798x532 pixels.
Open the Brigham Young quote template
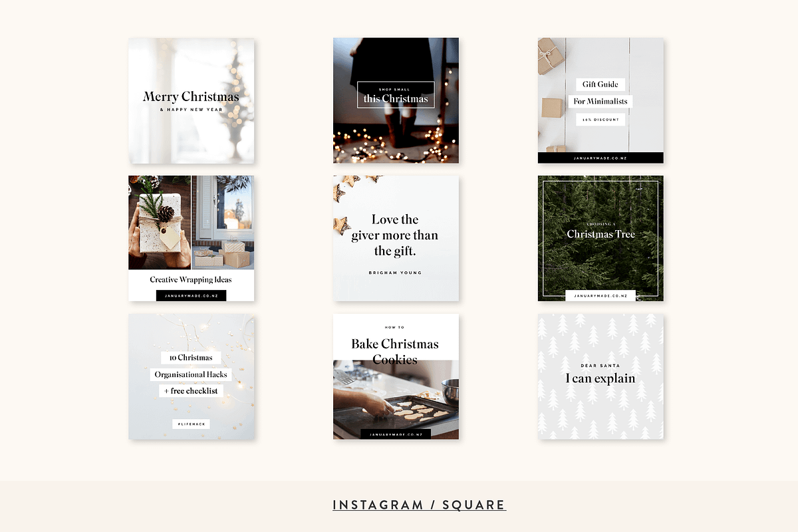[396, 238]
